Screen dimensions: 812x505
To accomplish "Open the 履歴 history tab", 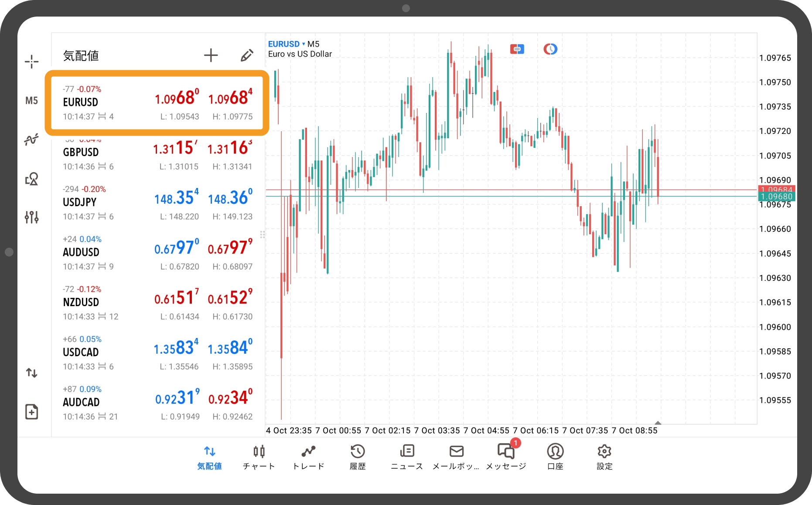I will coord(358,457).
